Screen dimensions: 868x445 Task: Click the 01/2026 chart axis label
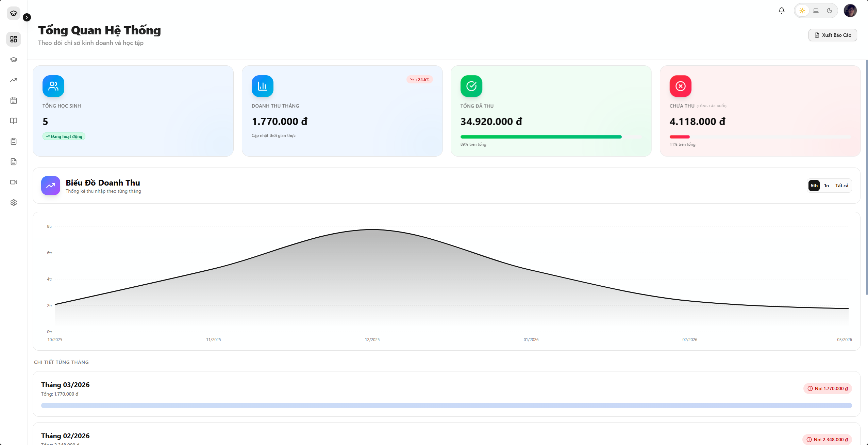tap(531, 340)
